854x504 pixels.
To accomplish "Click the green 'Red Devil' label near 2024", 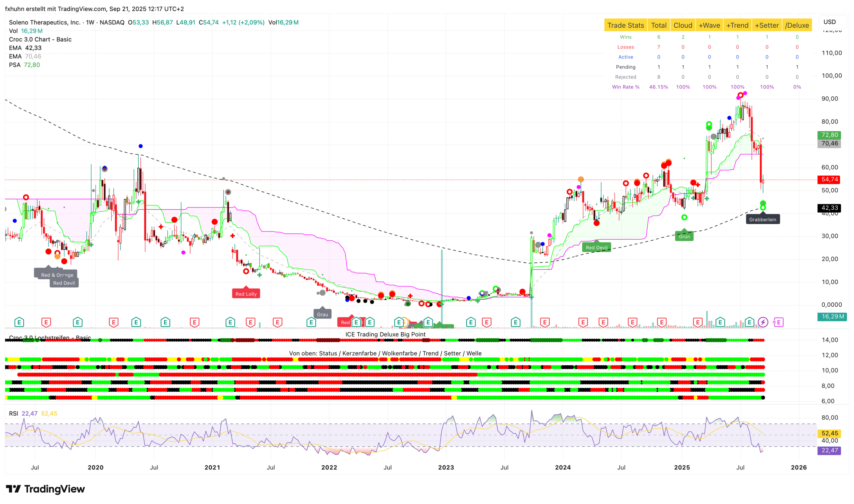I will (x=596, y=248).
